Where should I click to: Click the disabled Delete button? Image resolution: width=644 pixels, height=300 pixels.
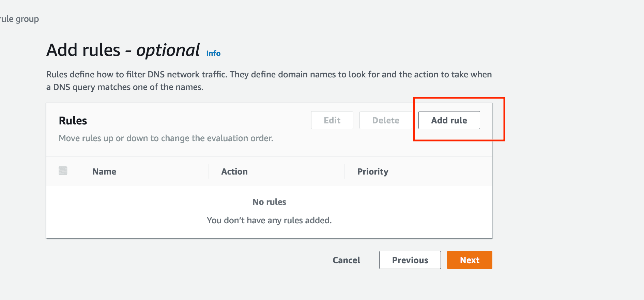point(386,120)
